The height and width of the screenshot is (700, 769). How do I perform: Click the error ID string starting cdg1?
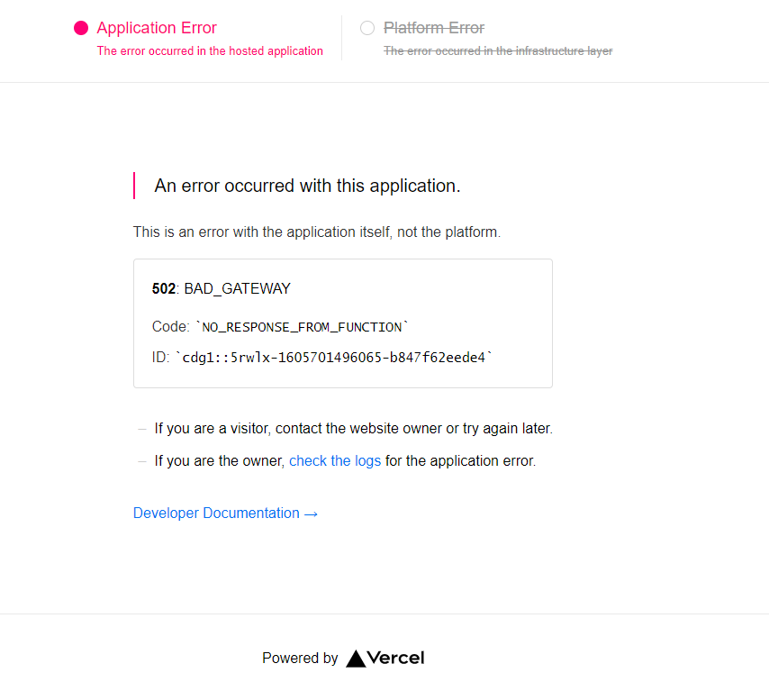pyautogui.click(x=334, y=358)
